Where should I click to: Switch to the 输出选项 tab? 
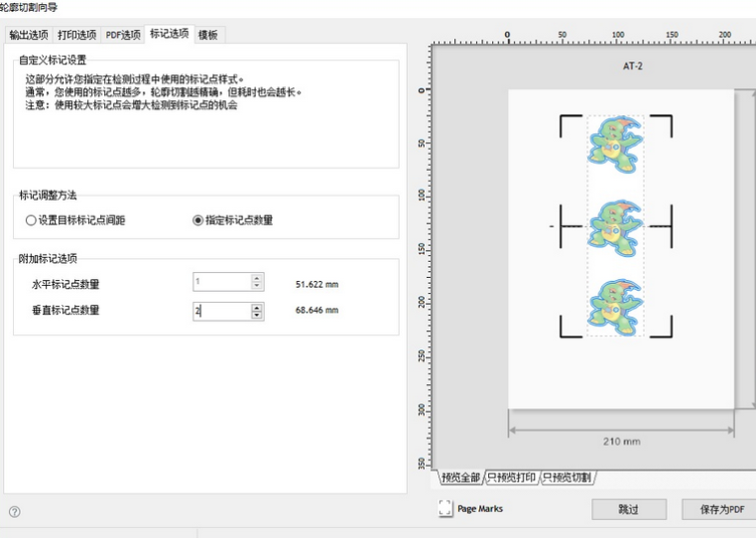click(28, 35)
